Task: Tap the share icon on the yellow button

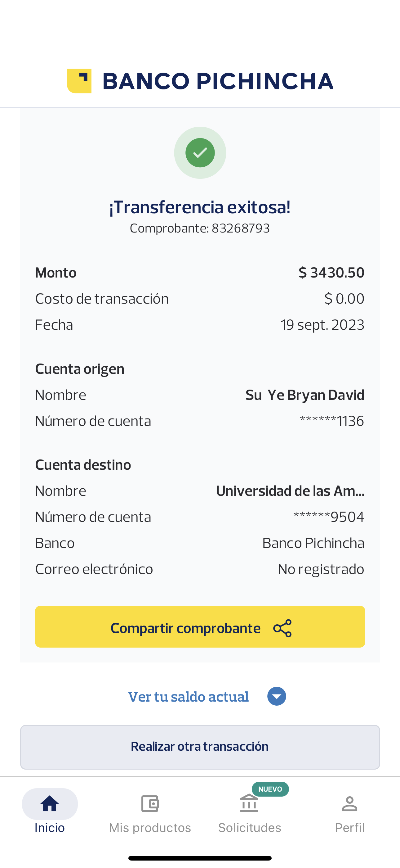Action: point(282,628)
